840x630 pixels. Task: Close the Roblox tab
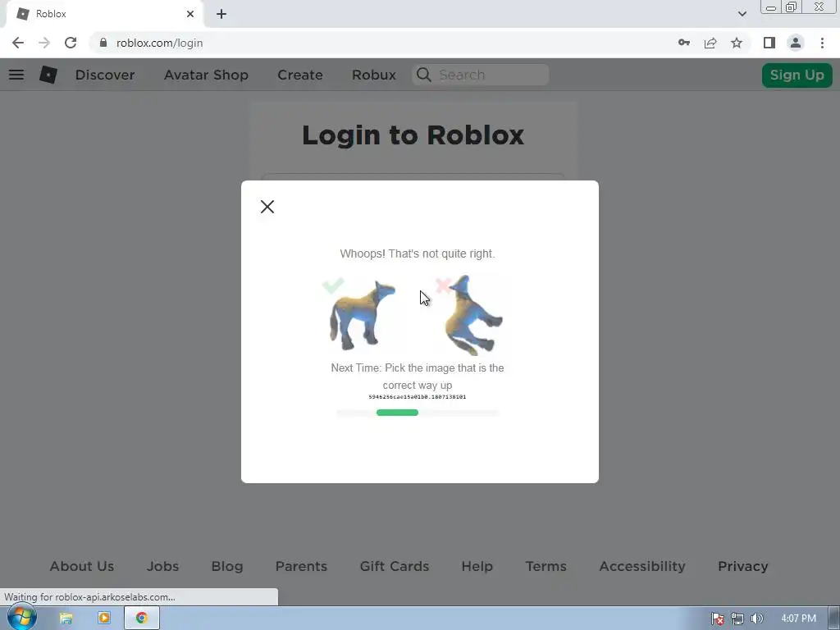(x=190, y=14)
